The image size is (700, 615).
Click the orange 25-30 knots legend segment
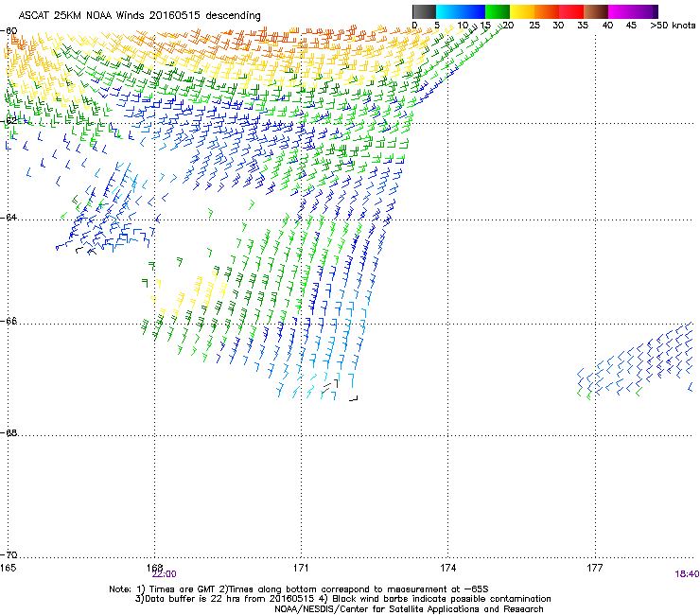coord(547,11)
